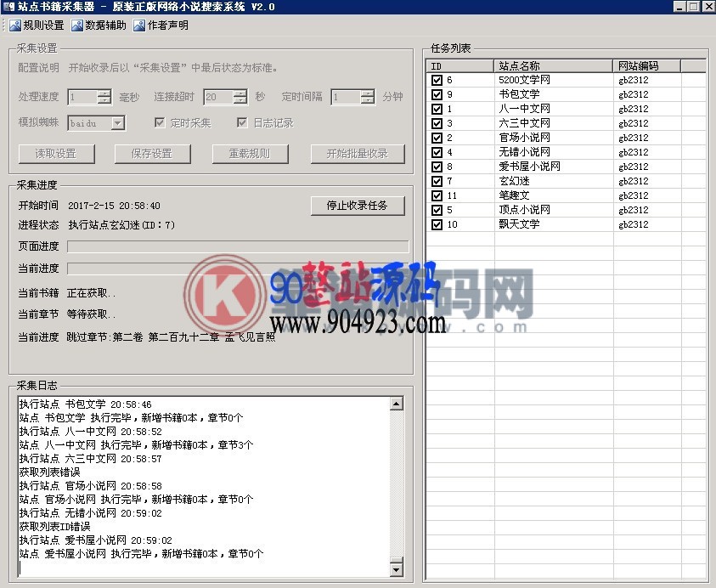Click the 页面进度 progress bar
Image resolution: width=716 pixels, height=588 pixels.
coord(238,246)
